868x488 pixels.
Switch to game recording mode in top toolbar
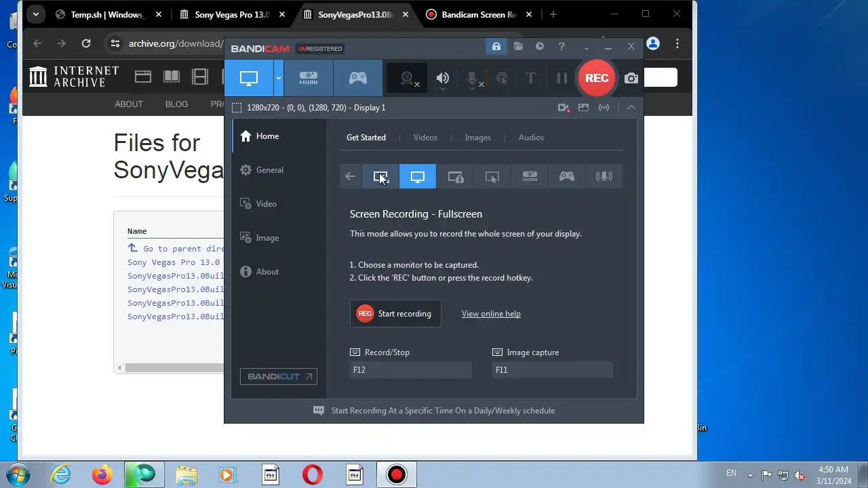click(x=358, y=78)
